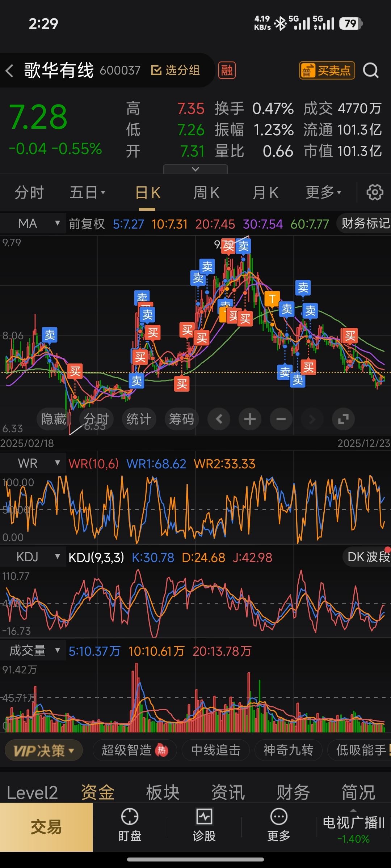
Task: Toggle 隐藏 to hide markers
Action: [54, 419]
